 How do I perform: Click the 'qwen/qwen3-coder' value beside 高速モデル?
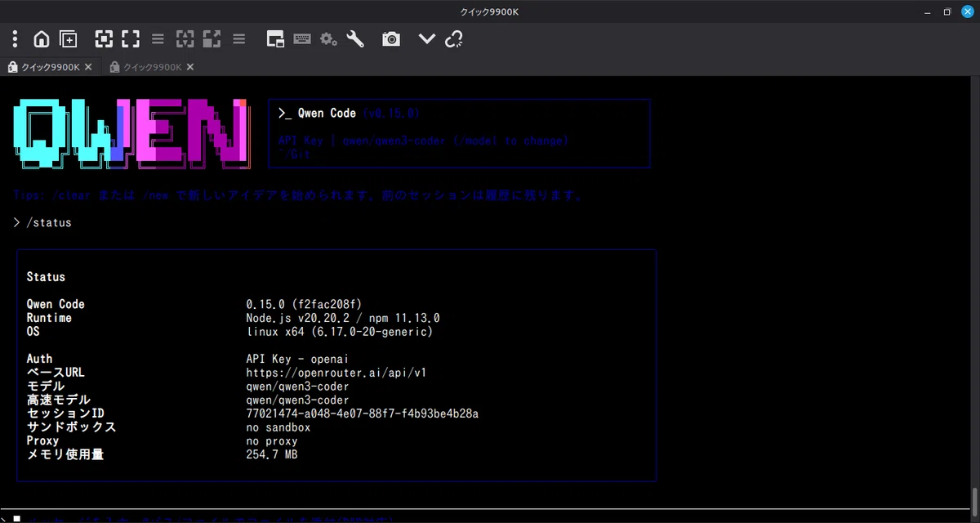pyautogui.click(x=297, y=400)
